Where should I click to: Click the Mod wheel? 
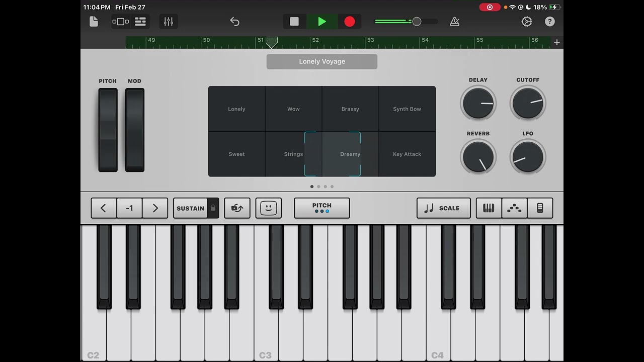[x=135, y=130]
